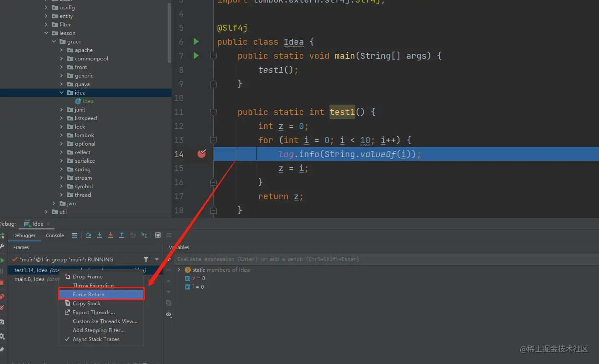Click eye watches view toggle in Variables
Screen dimensions: 599x364
[169, 315]
